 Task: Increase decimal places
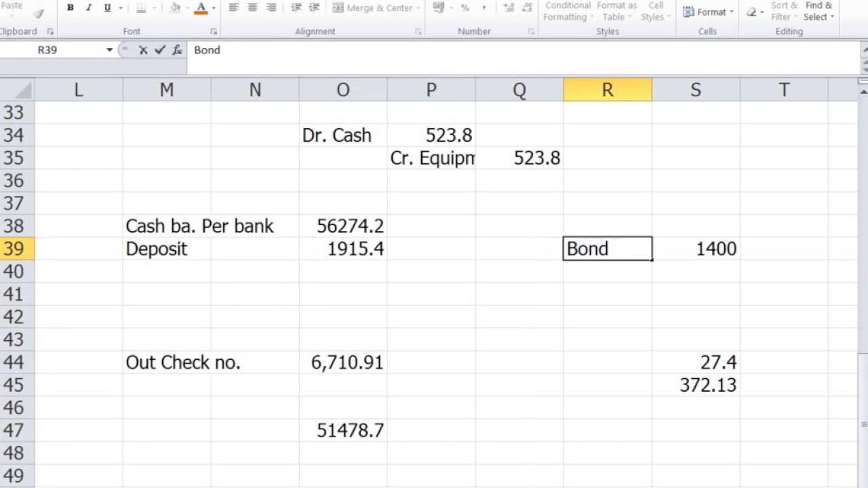509,8
